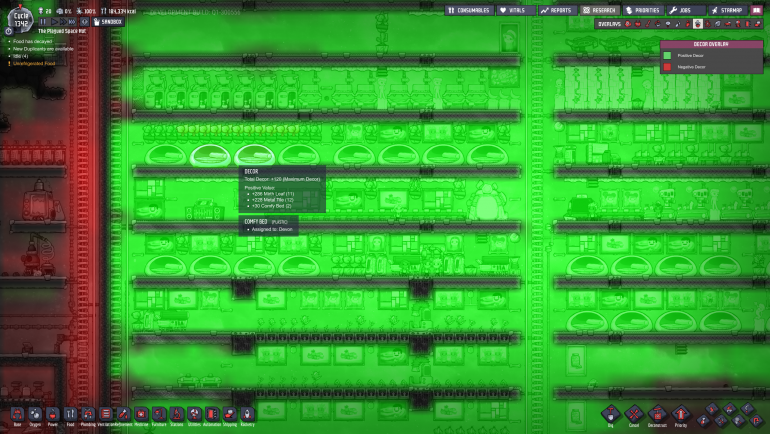Viewport: 770px width, 434px height.
Task: Toggle the Rooms overlay
Action: pos(728,24)
